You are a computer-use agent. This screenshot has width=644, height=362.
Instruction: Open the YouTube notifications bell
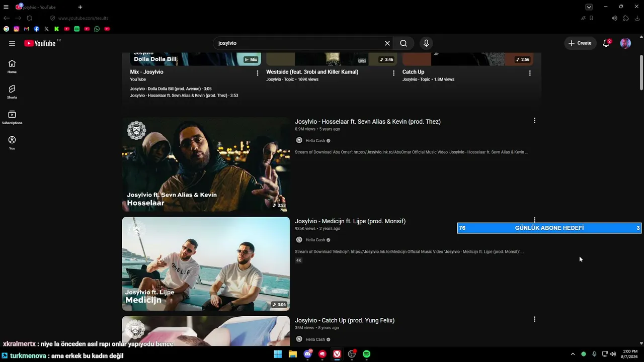coord(606,43)
